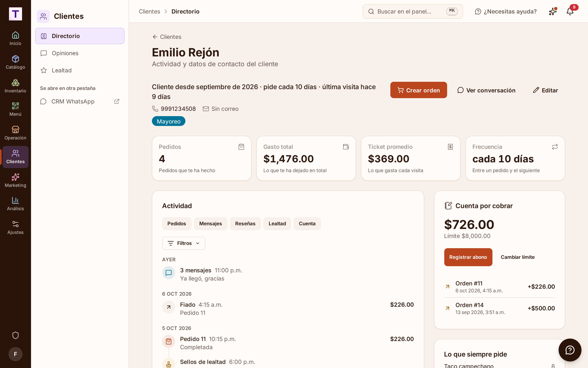Image resolution: width=588 pixels, height=368 pixels.
Task: Click the T logo at top left
Action: point(15,14)
